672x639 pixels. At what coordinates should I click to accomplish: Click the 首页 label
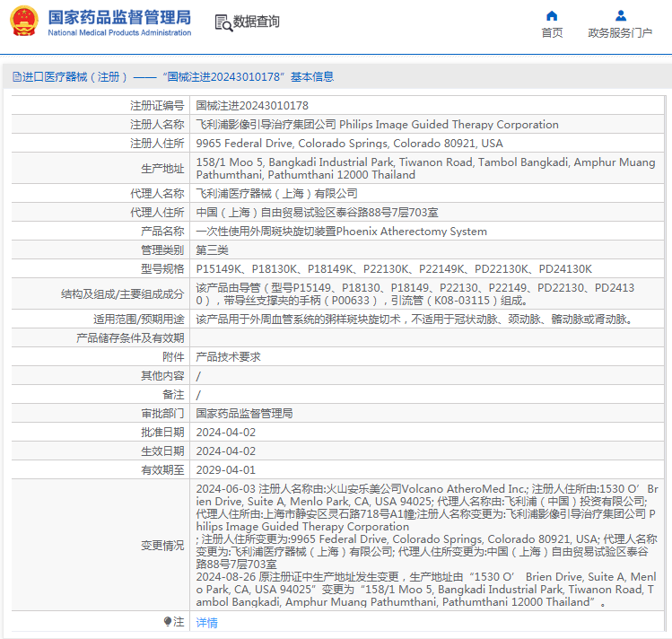(x=552, y=32)
